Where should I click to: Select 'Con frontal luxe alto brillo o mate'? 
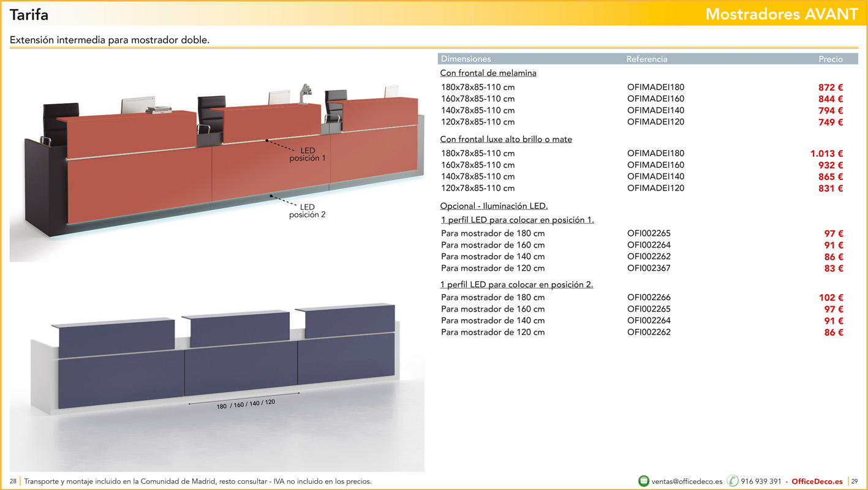tap(506, 139)
